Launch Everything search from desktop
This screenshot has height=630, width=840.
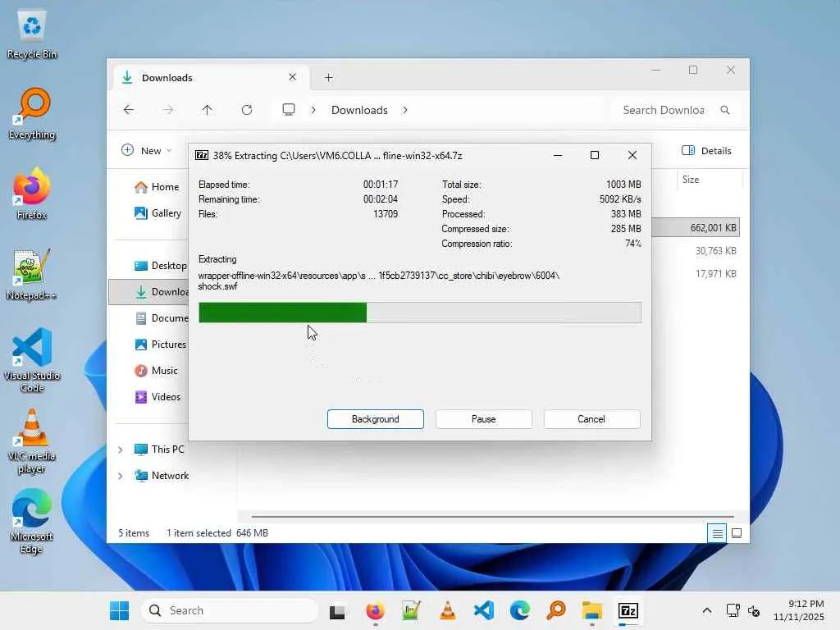tap(32, 113)
